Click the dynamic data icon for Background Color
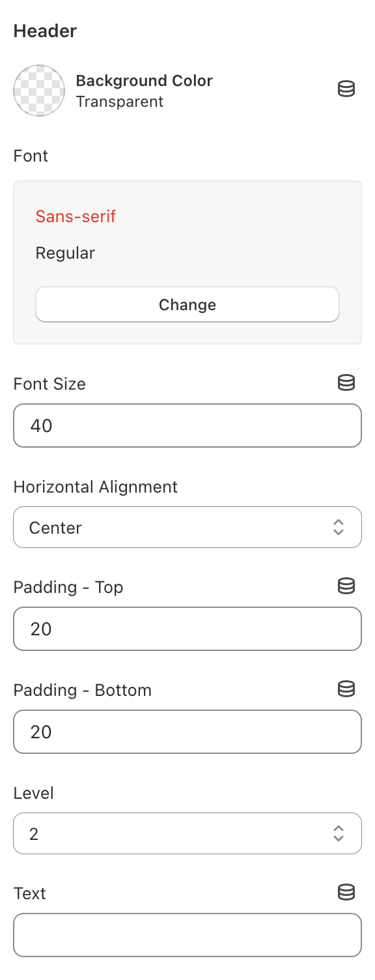The width and height of the screenshot is (375, 980). [346, 89]
